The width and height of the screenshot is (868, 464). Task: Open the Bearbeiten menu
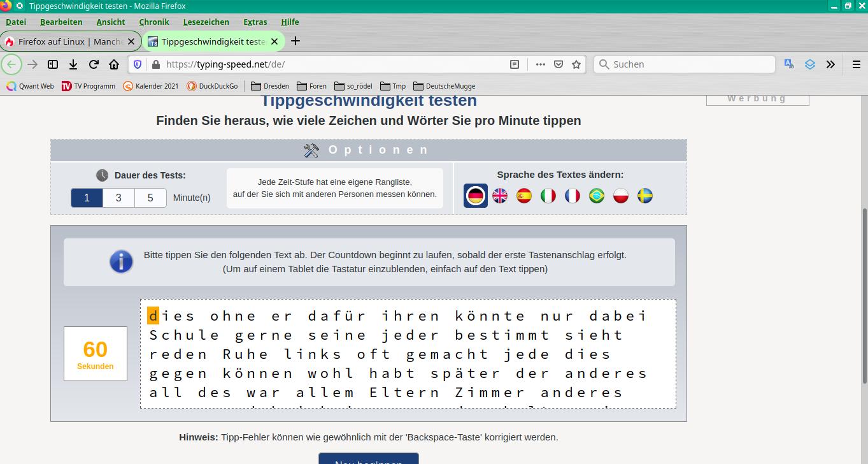point(61,22)
